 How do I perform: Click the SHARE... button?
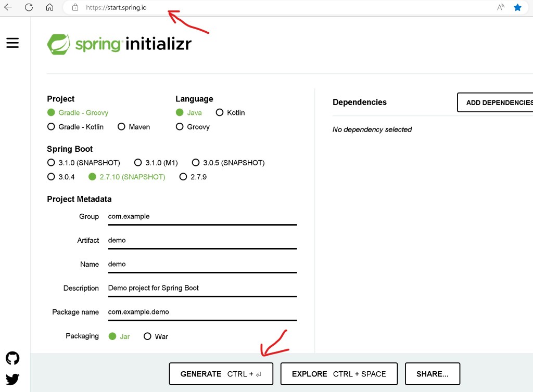tap(433, 374)
